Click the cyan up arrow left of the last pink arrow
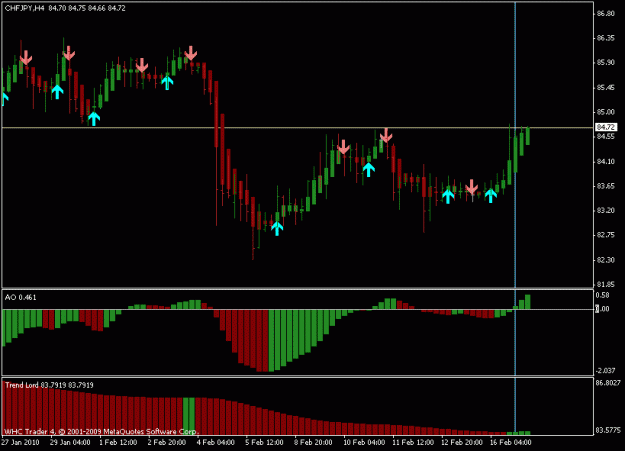This screenshot has height=451, width=625. point(448,196)
